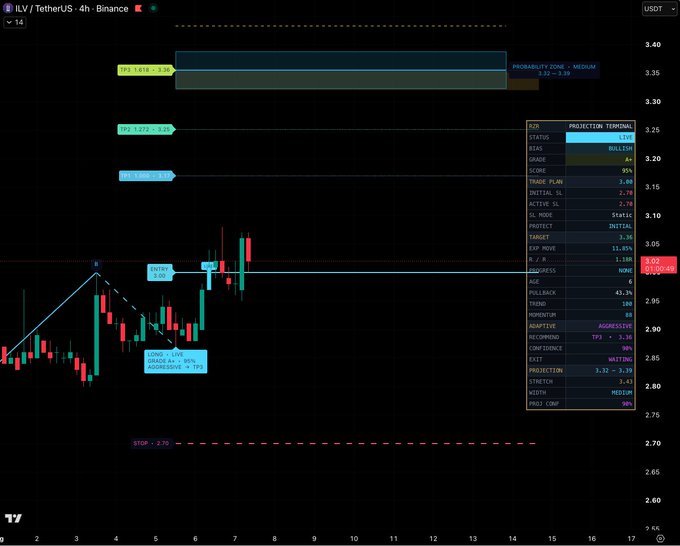Click the R / R 1.18R value
680x546 pixels.
pyautogui.click(x=624, y=259)
